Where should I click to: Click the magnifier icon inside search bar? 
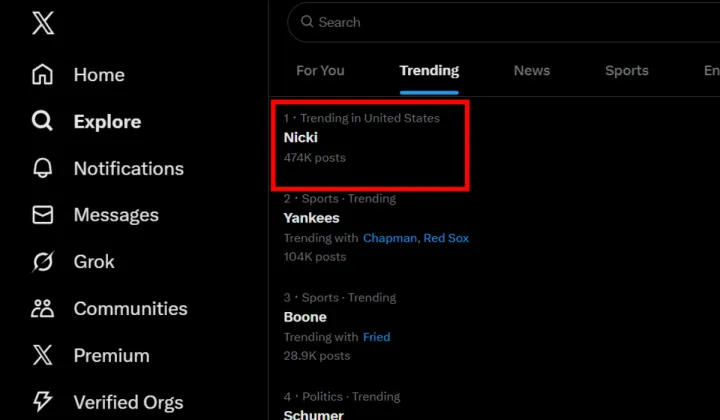click(x=307, y=22)
